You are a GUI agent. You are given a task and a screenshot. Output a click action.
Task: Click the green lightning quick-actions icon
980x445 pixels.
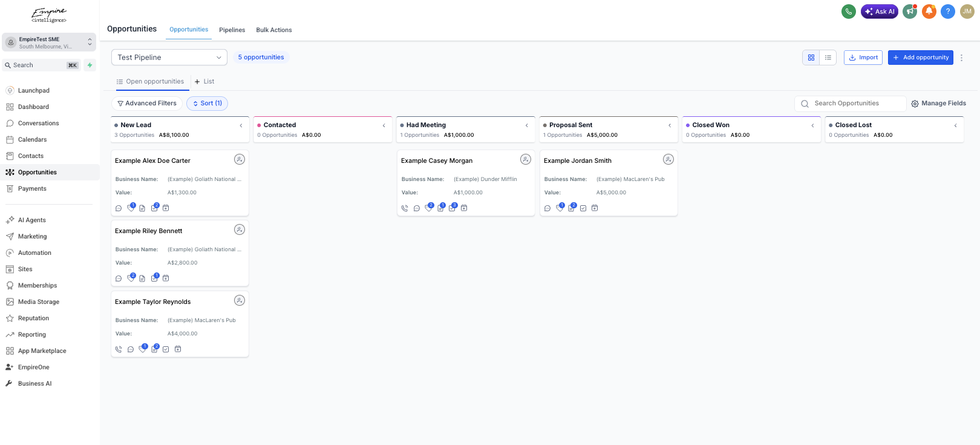[x=90, y=65]
